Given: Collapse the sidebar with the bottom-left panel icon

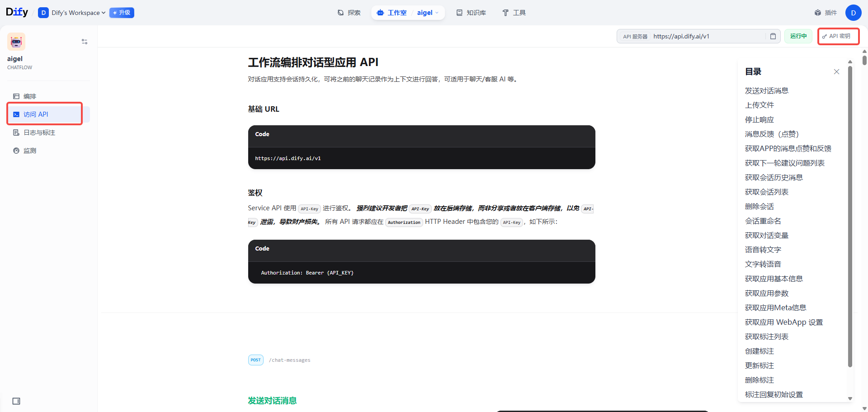Looking at the screenshot, I should 16,401.
